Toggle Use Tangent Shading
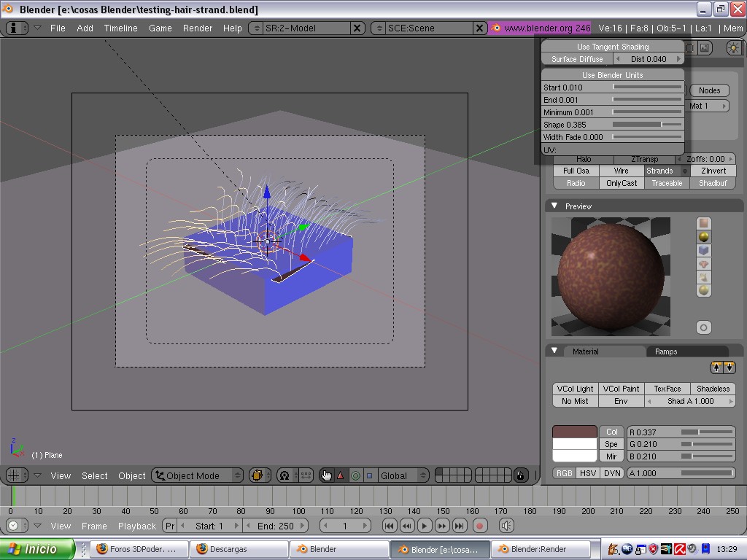Image resolution: width=747 pixels, height=560 pixels. [613, 47]
